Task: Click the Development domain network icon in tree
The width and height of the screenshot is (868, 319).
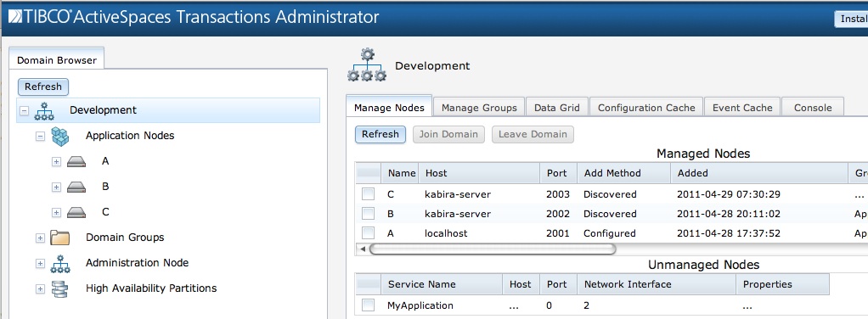Action: (x=44, y=110)
